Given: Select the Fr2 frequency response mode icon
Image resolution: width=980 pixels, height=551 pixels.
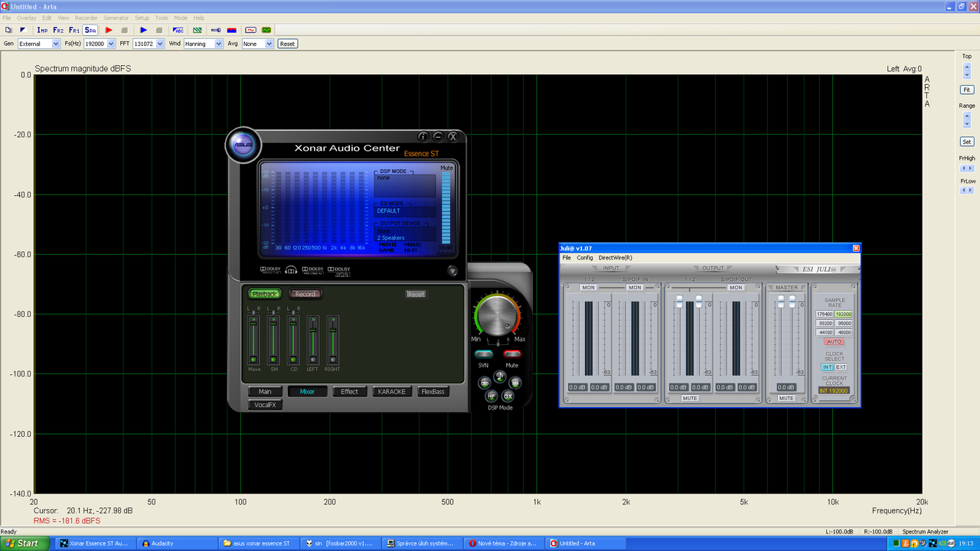Looking at the screenshot, I should click(x=58, y=30).
